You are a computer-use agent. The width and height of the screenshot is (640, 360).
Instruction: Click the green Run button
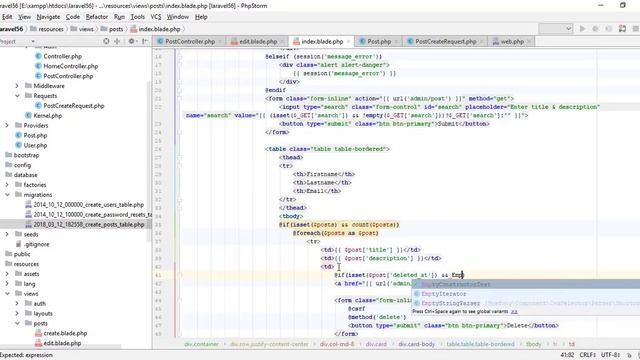[582, 29]
